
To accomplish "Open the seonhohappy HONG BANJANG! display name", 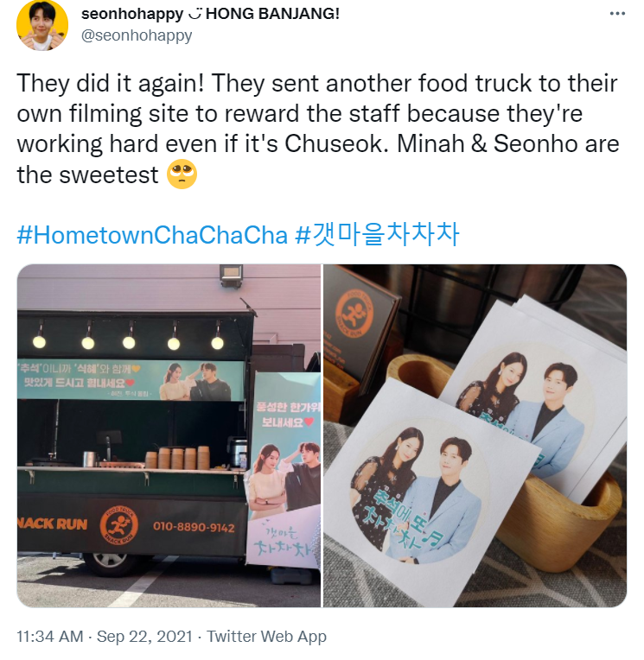I will tap(210, 14).
